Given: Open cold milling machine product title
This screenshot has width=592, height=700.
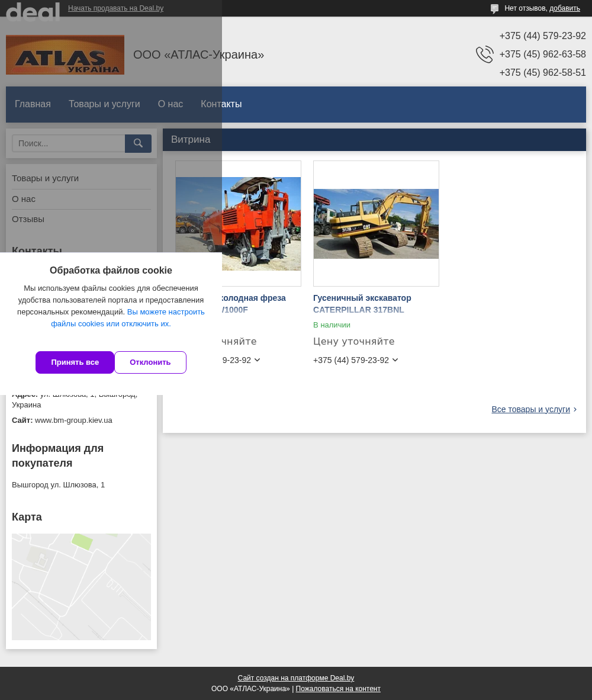Looking at the screenshot, I should click(253, 304).
